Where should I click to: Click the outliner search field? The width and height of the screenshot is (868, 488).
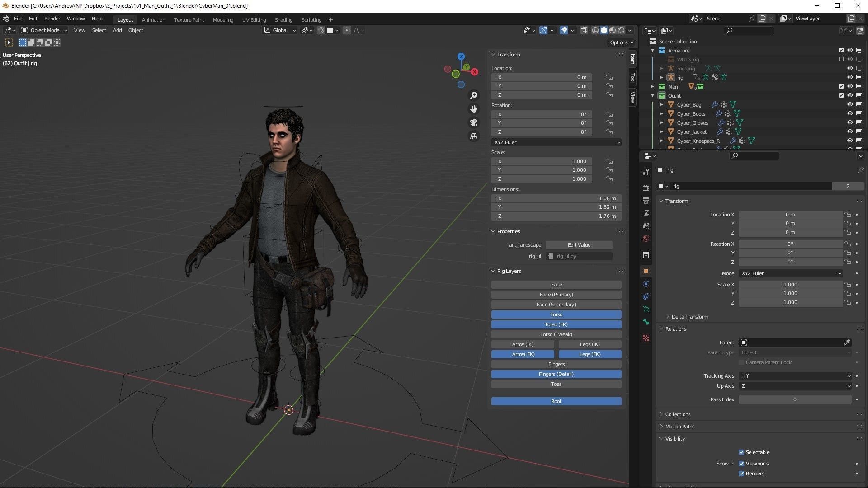748,31
